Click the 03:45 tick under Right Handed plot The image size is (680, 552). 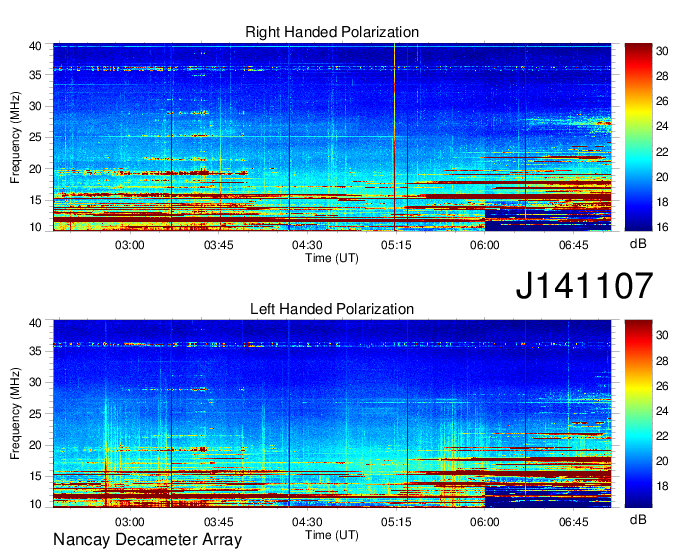click(x=219, y=245)
